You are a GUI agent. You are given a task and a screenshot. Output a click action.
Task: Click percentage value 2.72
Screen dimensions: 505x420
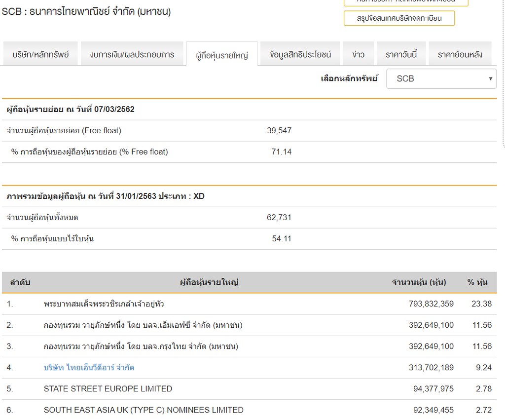[x=484, y=410]
